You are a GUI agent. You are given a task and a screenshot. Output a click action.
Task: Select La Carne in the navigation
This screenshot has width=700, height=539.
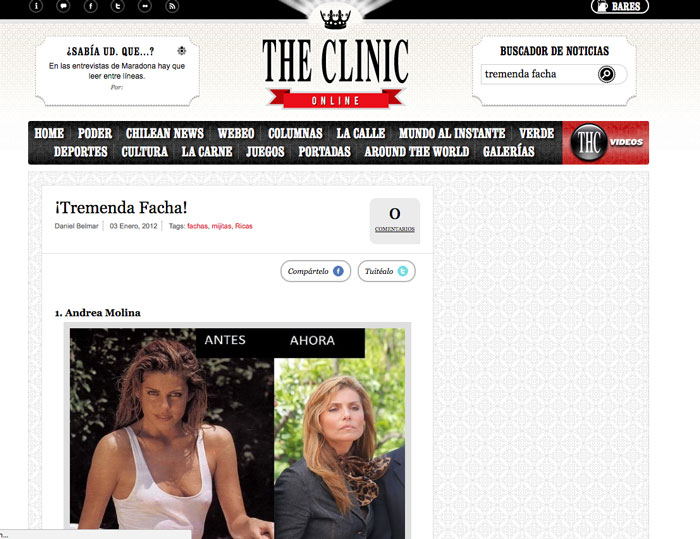(x=207, y=151)
